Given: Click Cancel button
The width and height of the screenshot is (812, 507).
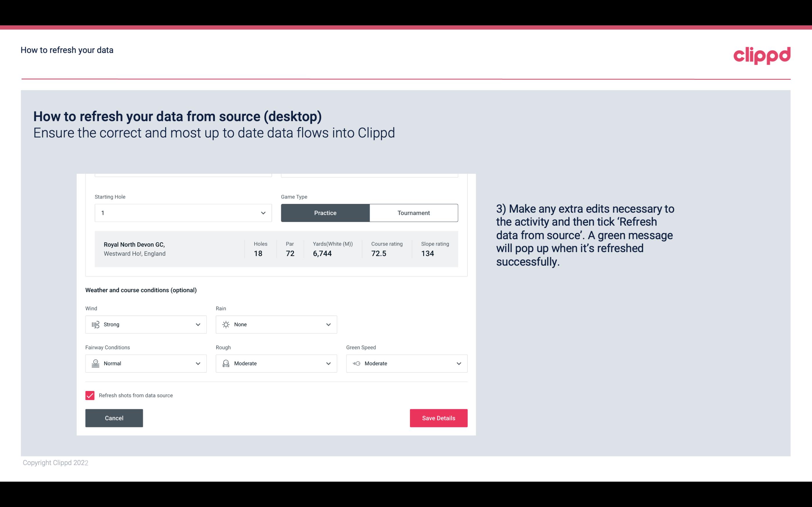Looking at the screenshot, I should (x=114, y=418).
